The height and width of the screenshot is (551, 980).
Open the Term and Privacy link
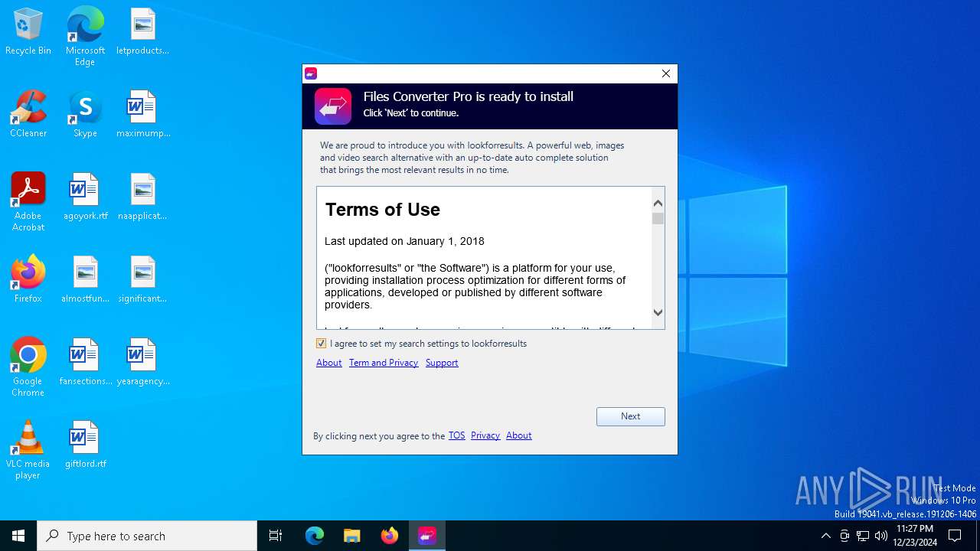pos(384,363)
